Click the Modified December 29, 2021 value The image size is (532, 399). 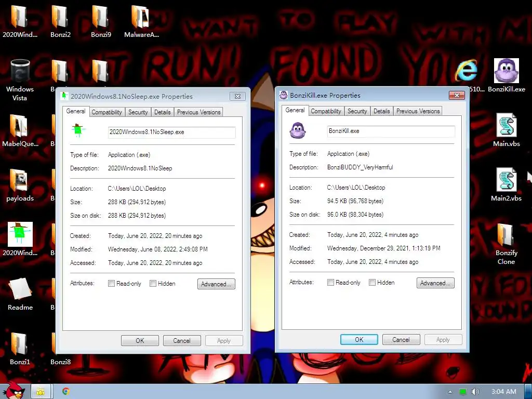tap(384, 248)
